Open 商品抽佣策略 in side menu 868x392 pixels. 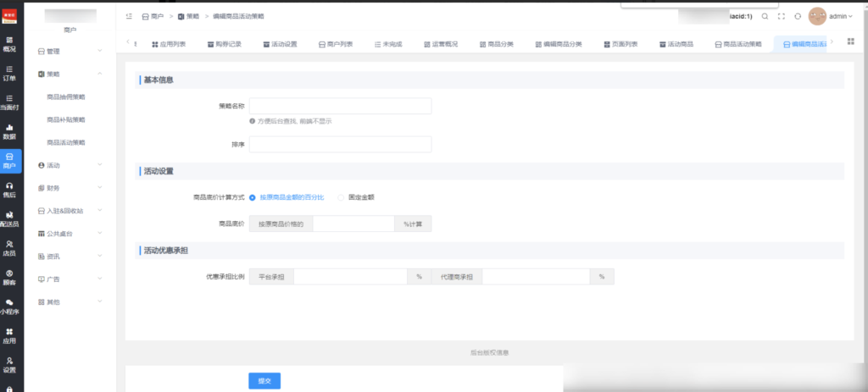pos(66,97)
